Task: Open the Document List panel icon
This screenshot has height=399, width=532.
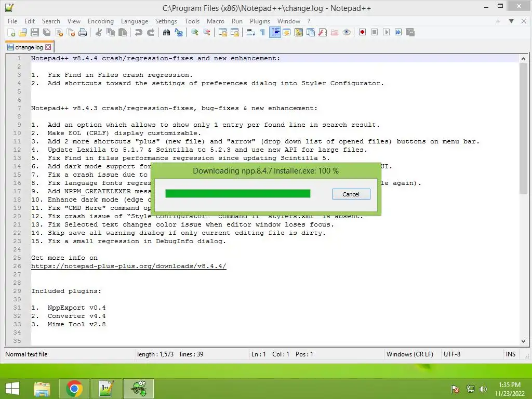Action: point(311,32)
